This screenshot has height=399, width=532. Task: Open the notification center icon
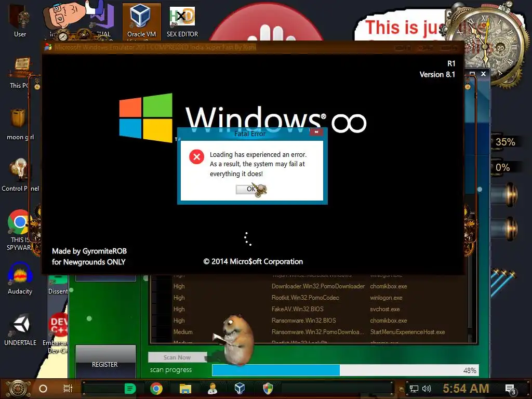(511, 390)
